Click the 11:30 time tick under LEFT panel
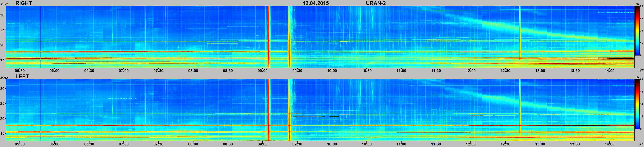The width and height of the screenshot is (644, 147). (436, 144)
